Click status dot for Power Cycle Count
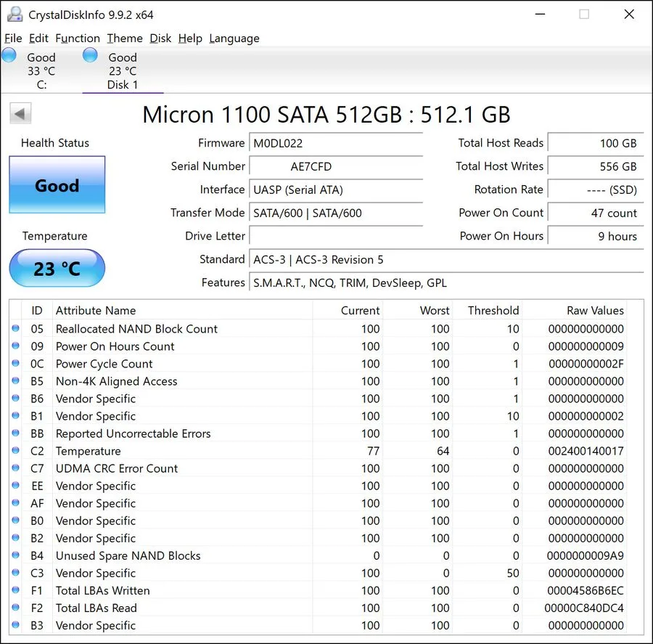This screenshot has height=644, width=653. pyautogui.click(x=16, y=364)
